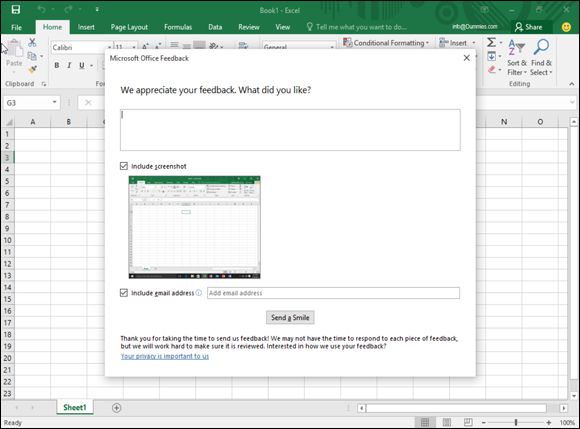Toggle Underline formatting

[x=81, y=65]
